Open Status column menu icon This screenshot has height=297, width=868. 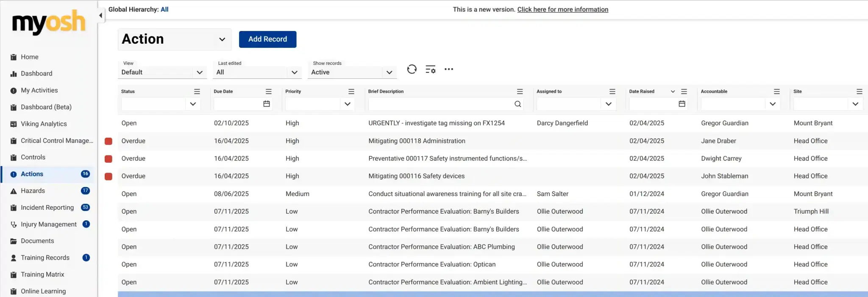197,92
